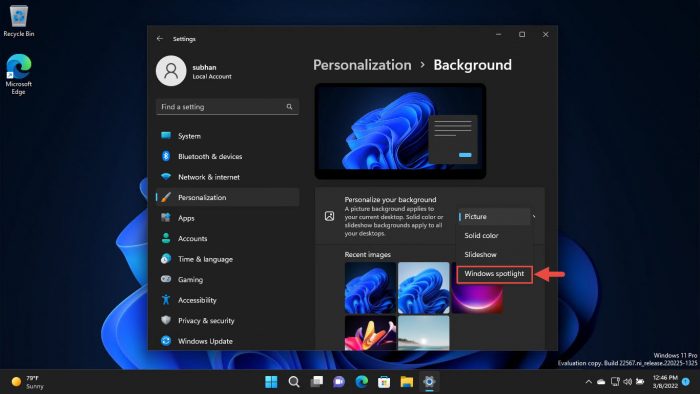The height and width of the screenshot is (394, 700).
Task: Show hidden system tray icons
Action: coord(588,382)
